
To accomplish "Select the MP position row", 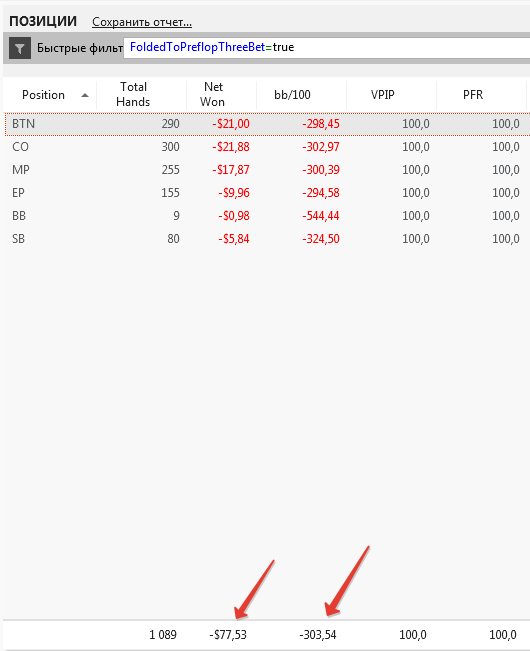I will pos(267,170).
